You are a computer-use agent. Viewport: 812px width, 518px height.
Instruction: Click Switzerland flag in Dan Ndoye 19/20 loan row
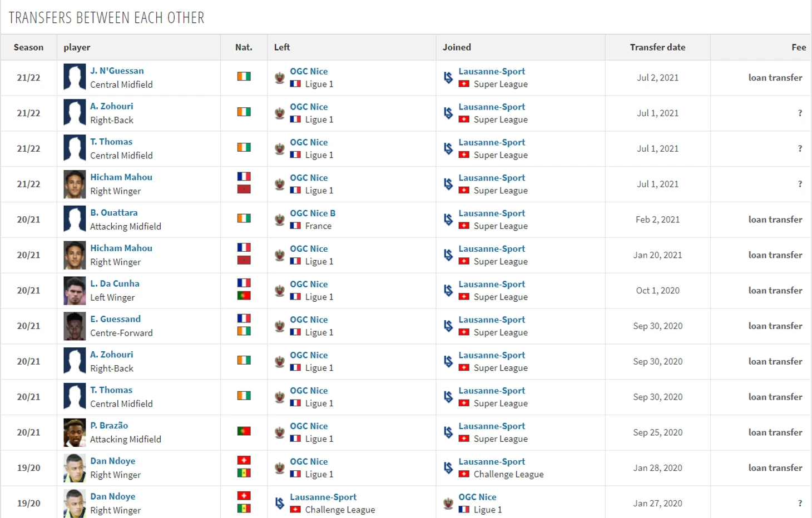pyautogui.click(x=244, y=460)
